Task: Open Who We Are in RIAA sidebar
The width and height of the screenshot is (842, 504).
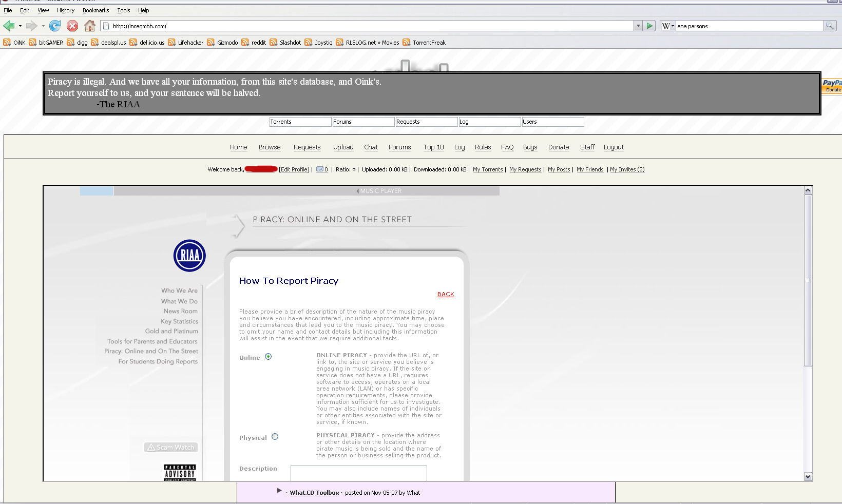Action: [179, 290]
